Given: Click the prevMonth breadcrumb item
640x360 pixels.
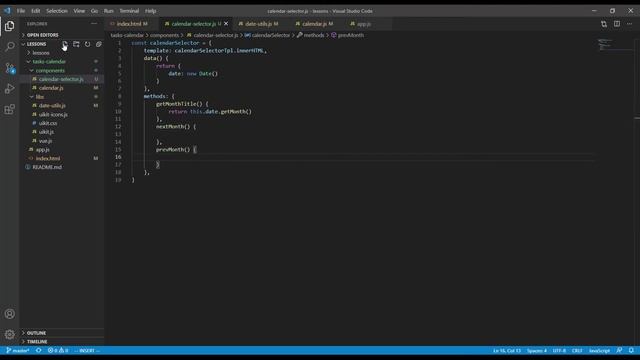Looking at the screenshot, I should [x=347, y=36].
